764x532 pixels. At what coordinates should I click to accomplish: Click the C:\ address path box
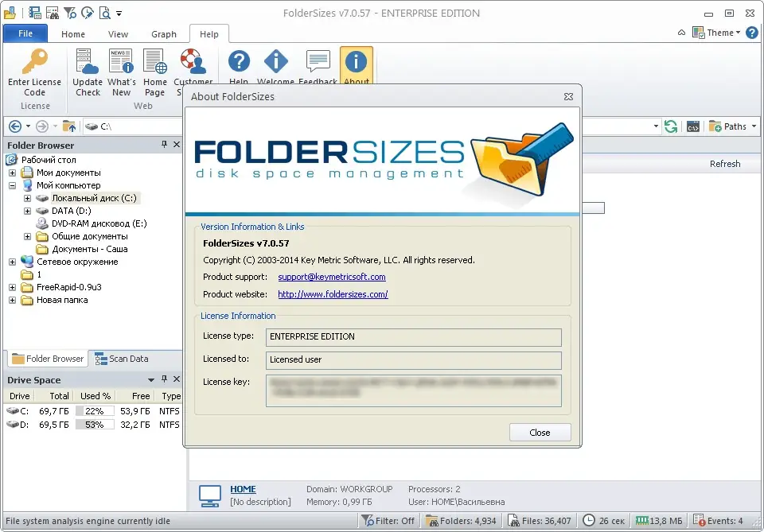(x=131, y=126)
